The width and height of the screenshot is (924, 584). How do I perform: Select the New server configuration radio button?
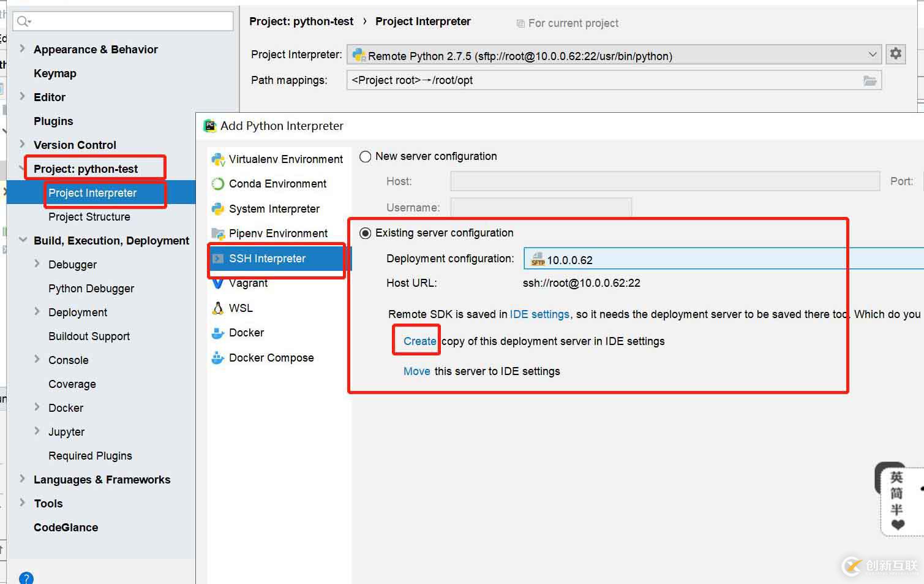pos(366,157)
